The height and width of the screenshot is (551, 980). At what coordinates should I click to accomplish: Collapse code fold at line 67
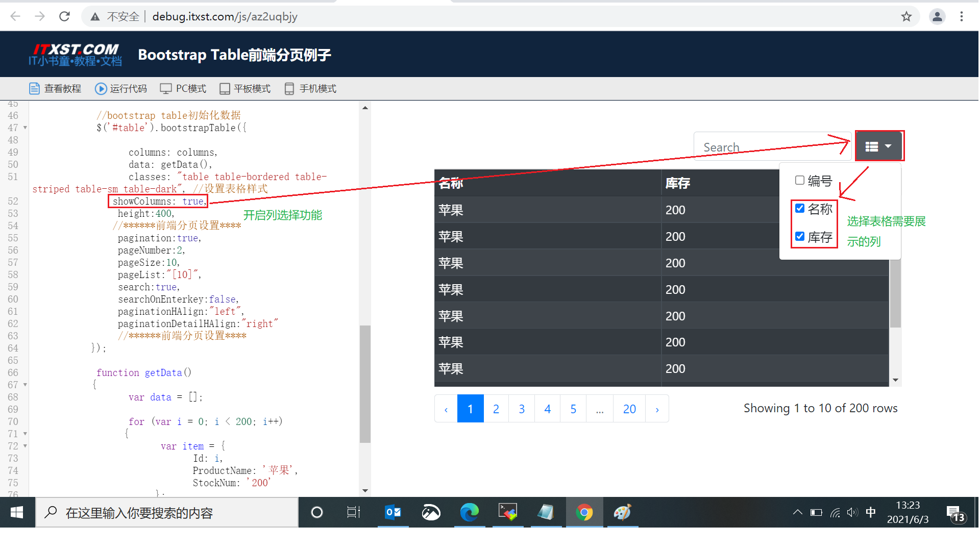[x=24, y=385]
